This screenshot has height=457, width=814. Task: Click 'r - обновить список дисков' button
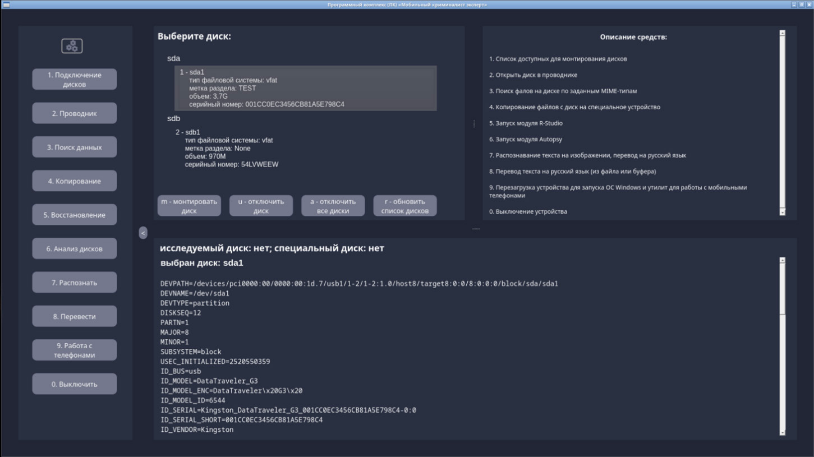(x=405, y=206)
